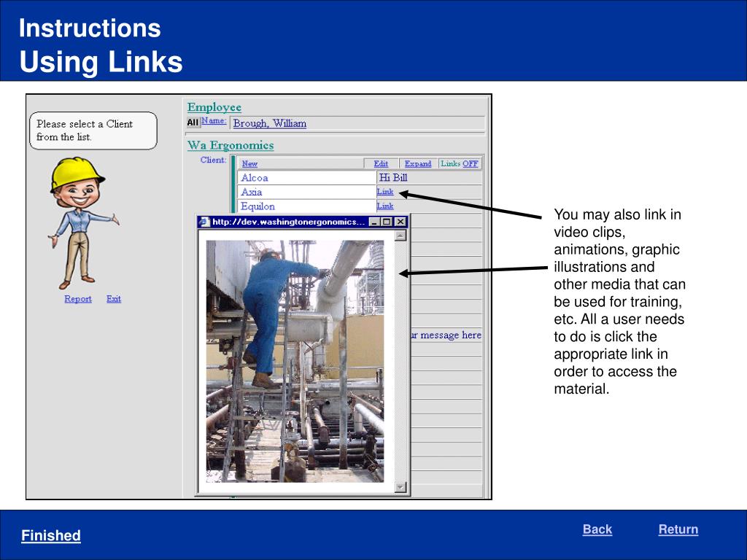Click the Exit link under the mascot
The width and height of the screenshot is (747, 560).
pyautogui.click(x=113, y=298)
